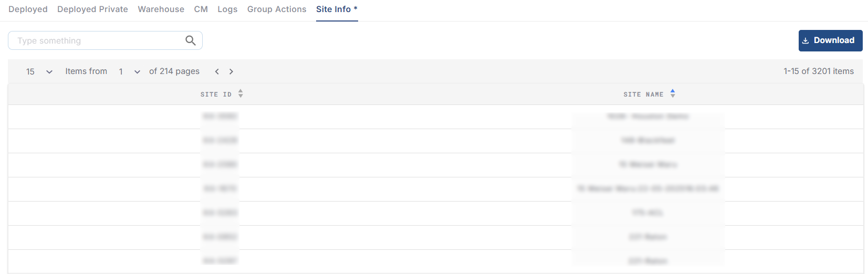
Task: Open the Deployed Private tab
Action: [92, 9]
